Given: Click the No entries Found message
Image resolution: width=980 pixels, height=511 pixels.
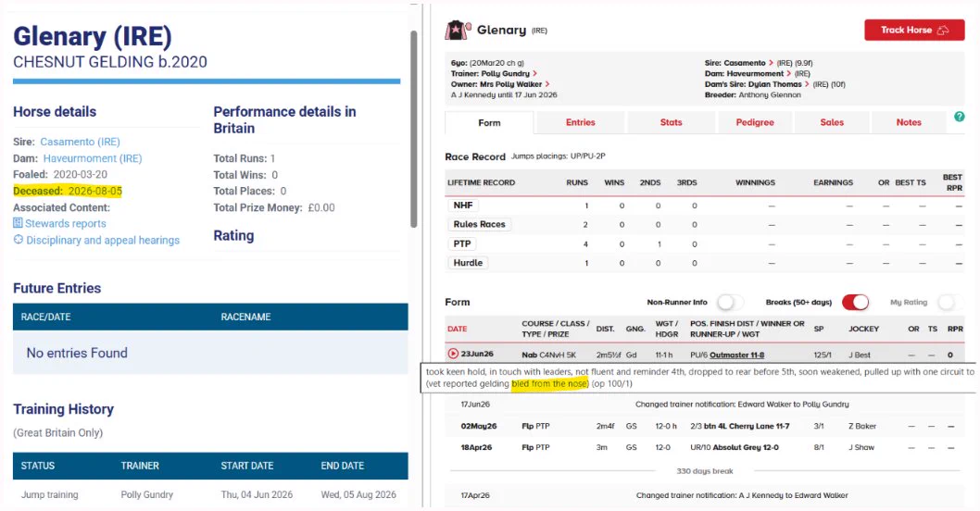Looking at the screenshot, I should pos(77,353).
